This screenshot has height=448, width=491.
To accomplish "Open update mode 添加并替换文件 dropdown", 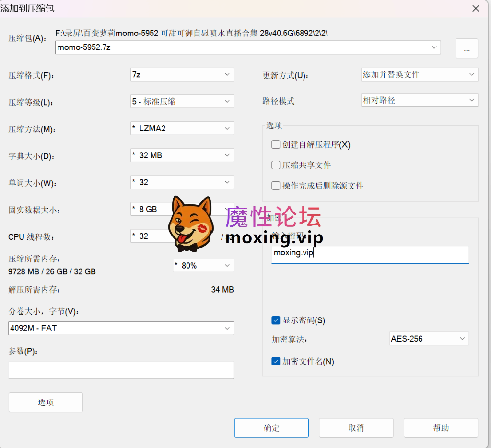I will [x=419, y=74].
